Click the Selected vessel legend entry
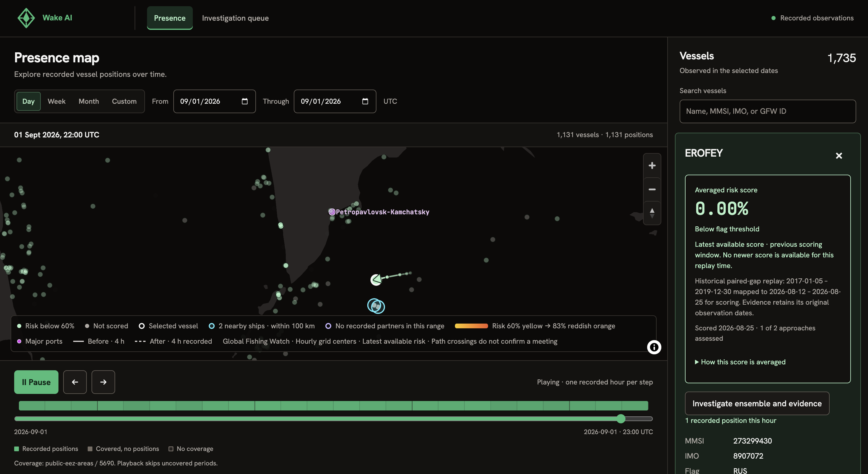The image size is (868, 474). pyautogui.click(x=169, y=326)
